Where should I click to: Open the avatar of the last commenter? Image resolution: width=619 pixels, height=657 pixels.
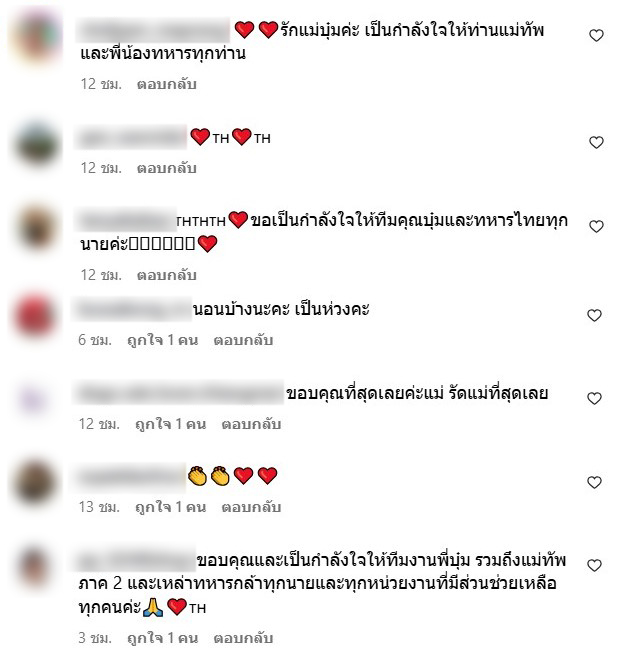34,566
